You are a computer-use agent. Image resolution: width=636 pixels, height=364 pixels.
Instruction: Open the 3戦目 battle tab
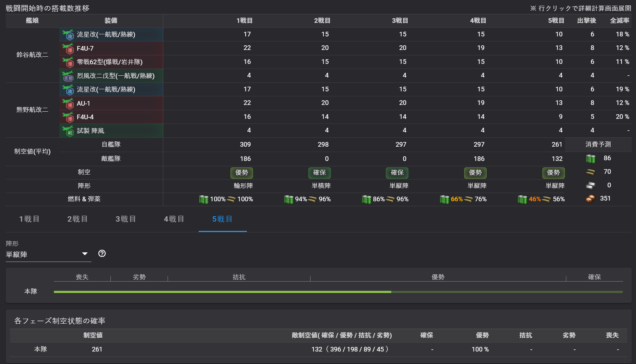click(125, 219)
